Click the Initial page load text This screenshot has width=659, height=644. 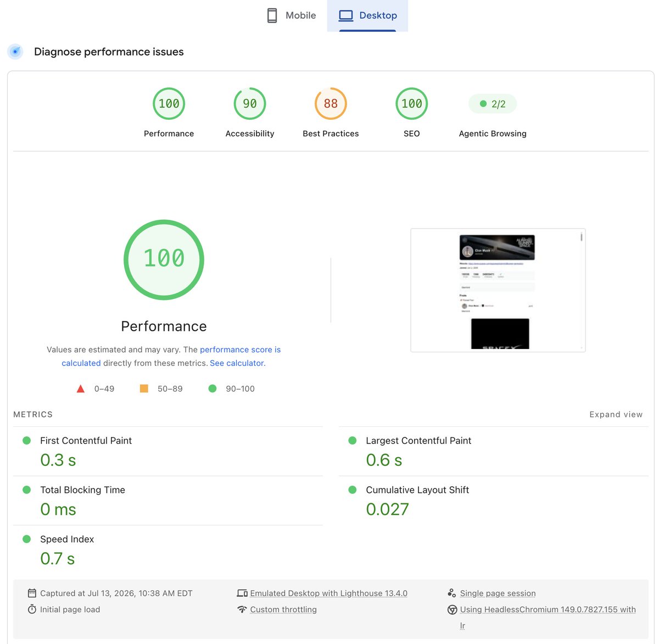pos(70,609)
